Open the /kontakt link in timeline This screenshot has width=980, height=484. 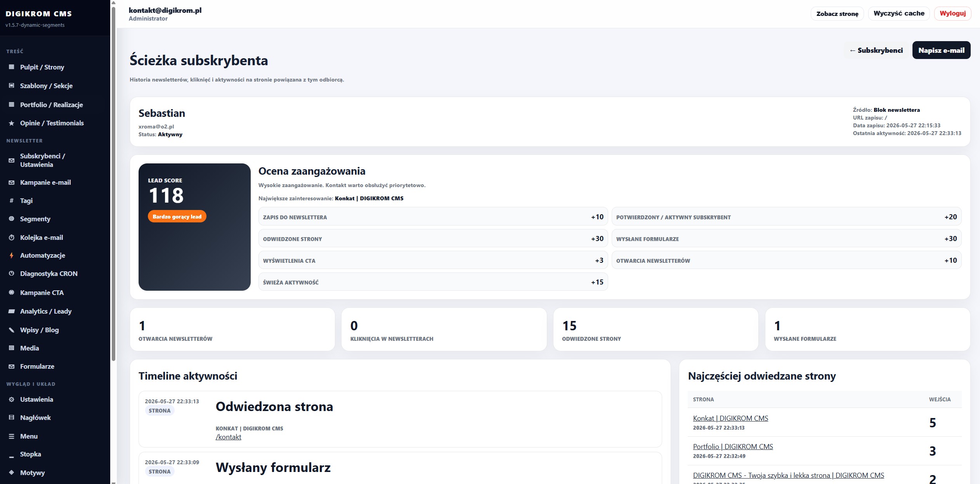click(228, 437)
